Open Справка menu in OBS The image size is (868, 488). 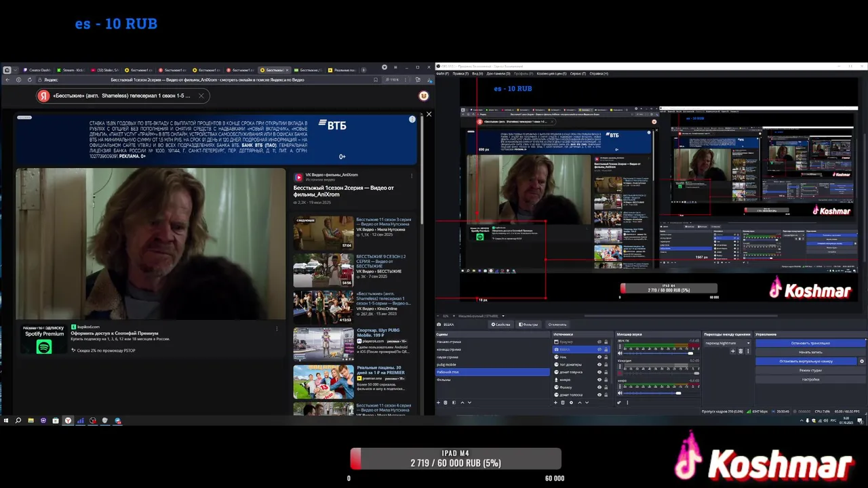click(598, 73)
